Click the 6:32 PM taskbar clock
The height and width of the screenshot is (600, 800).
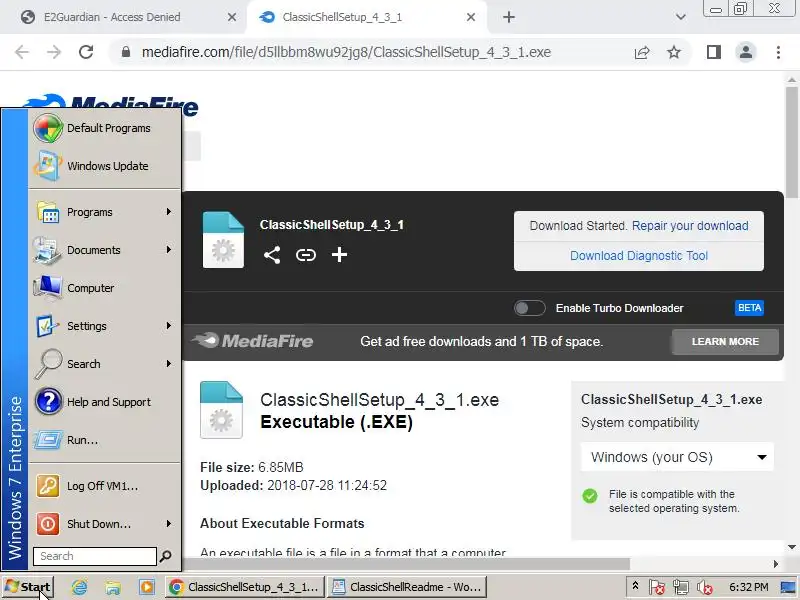[x=748, y=587]
